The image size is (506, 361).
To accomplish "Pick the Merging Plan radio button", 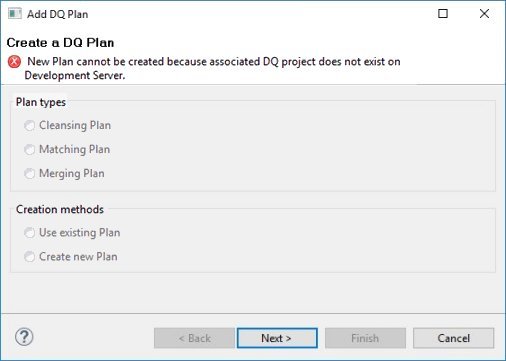I will point(29,174).
